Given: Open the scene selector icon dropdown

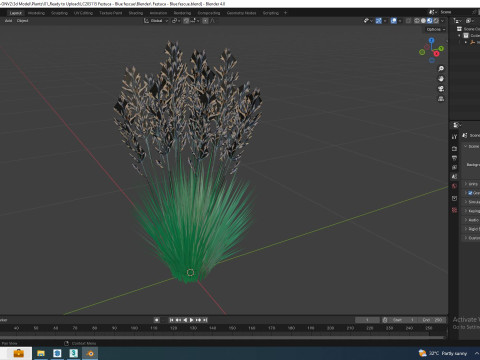Looking at the screenshot, I should click(x=432, y=12).
